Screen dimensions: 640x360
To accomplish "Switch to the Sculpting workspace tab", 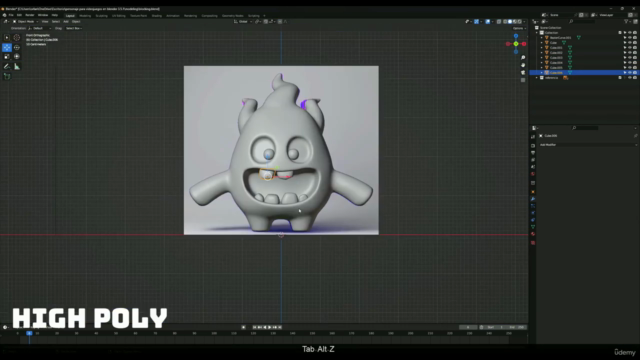I will (102, 16).
